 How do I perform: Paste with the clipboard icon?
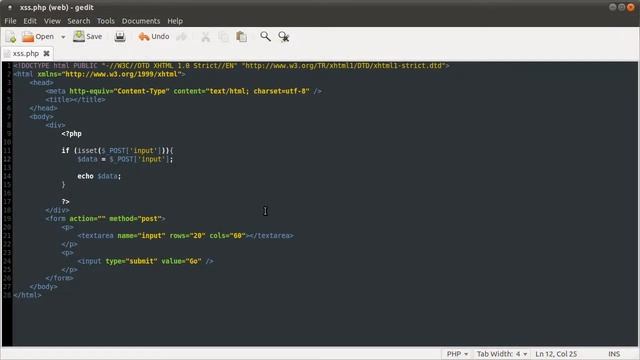coord(242,37)
